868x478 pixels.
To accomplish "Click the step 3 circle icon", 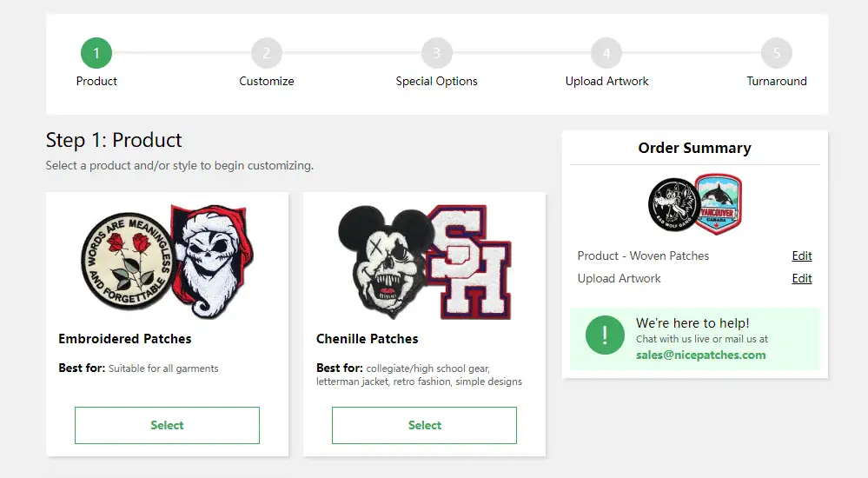I will pos(437,53).
